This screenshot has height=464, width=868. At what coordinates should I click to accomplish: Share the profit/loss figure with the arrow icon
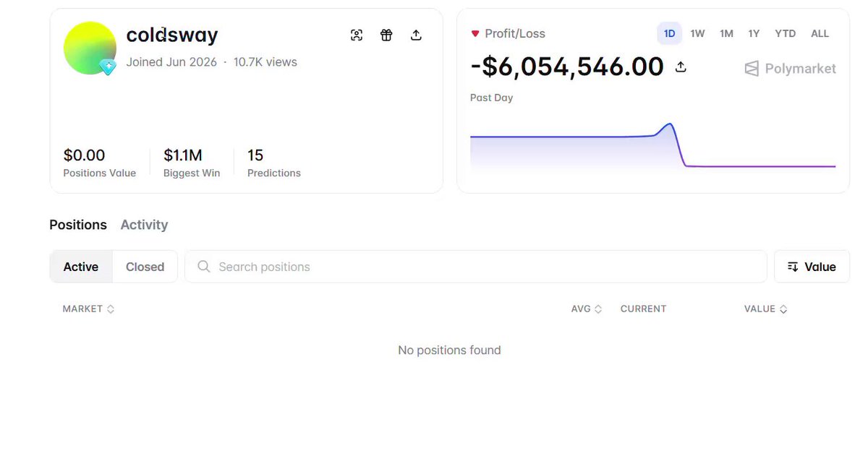coord(681,66)
